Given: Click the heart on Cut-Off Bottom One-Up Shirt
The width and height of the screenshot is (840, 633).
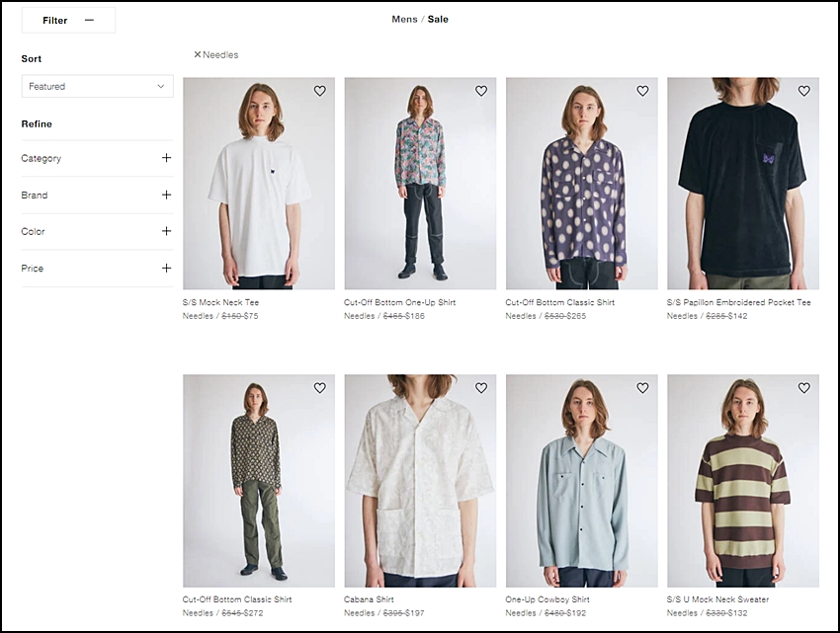Looking at the screenshot, I should tap(481, 91).
